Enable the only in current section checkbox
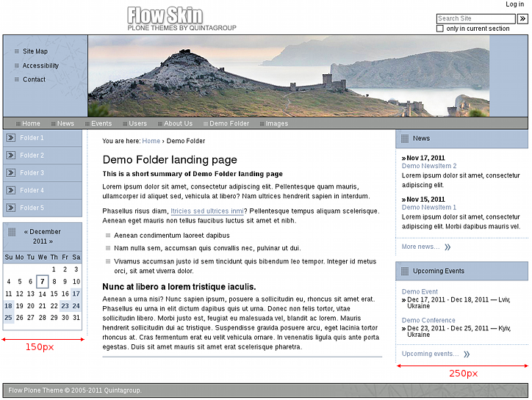 (440, 29)
